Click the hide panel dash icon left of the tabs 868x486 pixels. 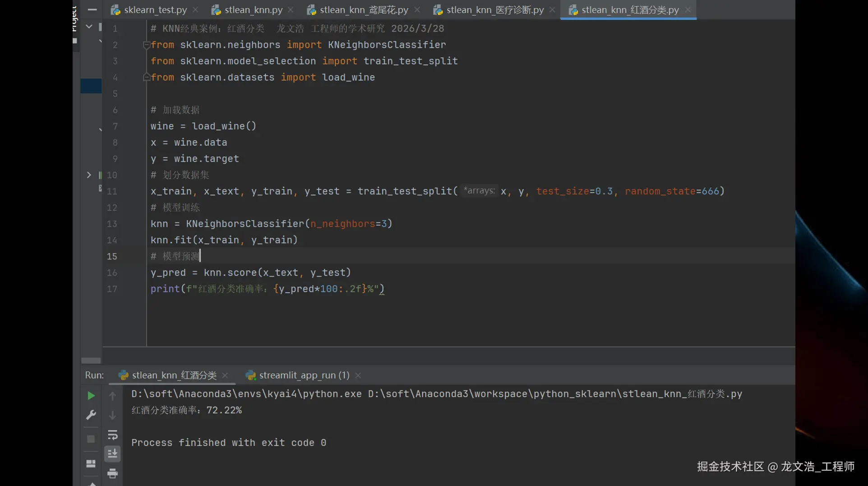click(x=92, y=9)
